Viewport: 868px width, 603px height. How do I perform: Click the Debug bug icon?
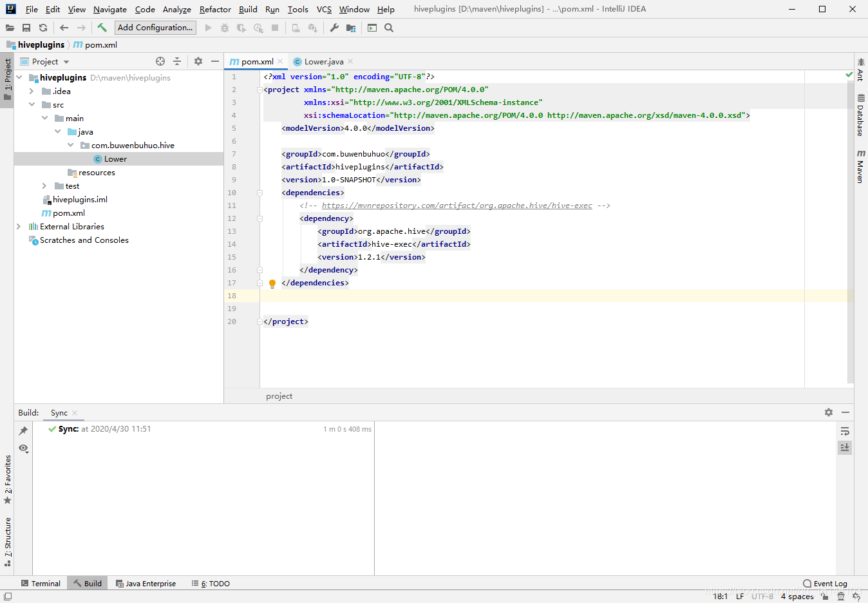[225, 28]
